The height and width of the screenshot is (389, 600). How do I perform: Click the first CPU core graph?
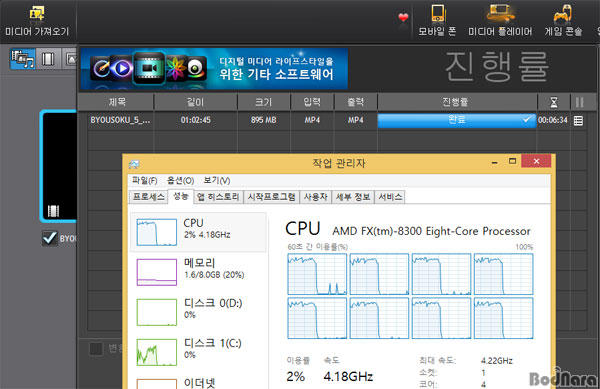coord(317,274)
